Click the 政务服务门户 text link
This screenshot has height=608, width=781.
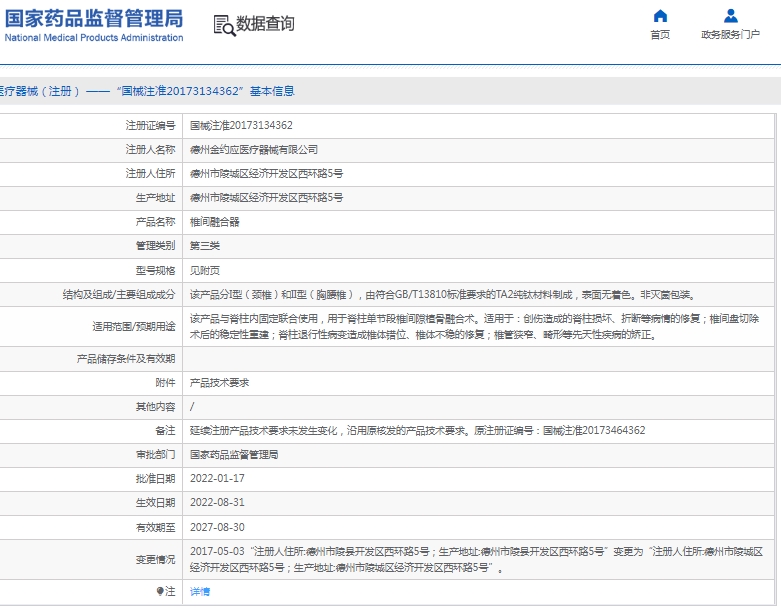click(x=731, y=34)
